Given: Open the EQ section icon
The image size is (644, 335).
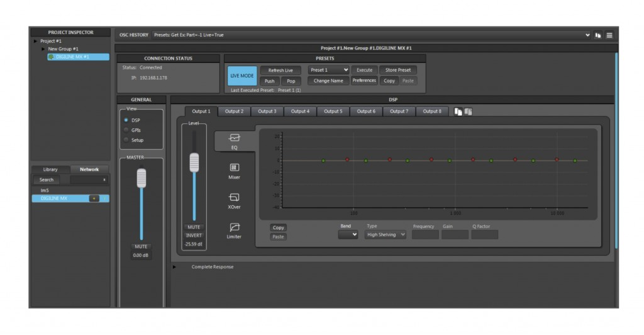Looking at the screenshot, I should pos(234,138).
